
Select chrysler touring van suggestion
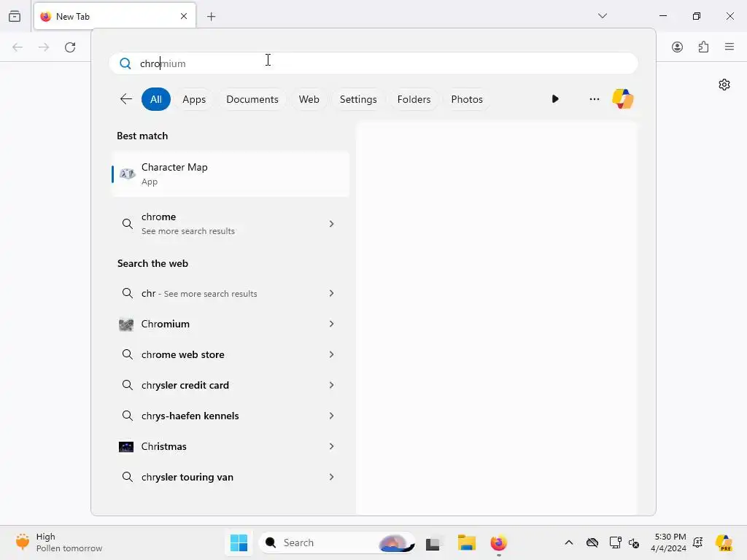231,477
